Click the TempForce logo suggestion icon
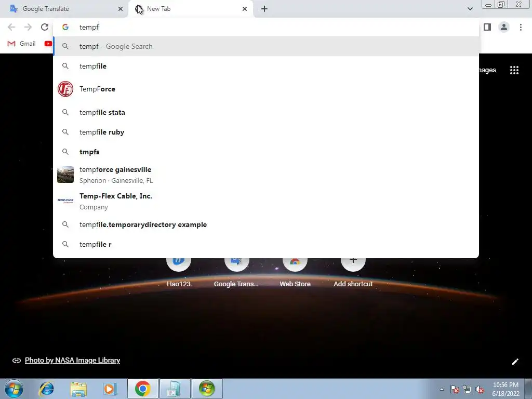Viewport: 532px width, 399px height. click(x=65, y=89)
